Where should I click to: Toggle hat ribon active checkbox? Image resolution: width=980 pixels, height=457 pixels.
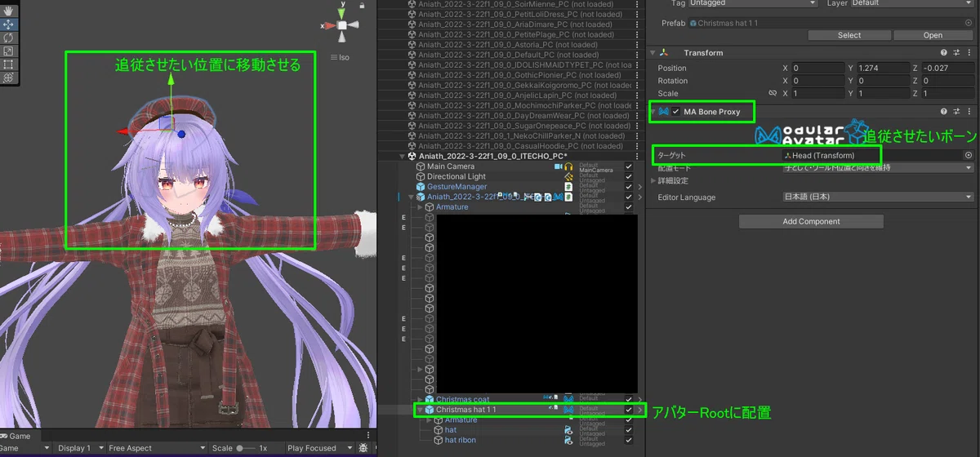(628, 440)
